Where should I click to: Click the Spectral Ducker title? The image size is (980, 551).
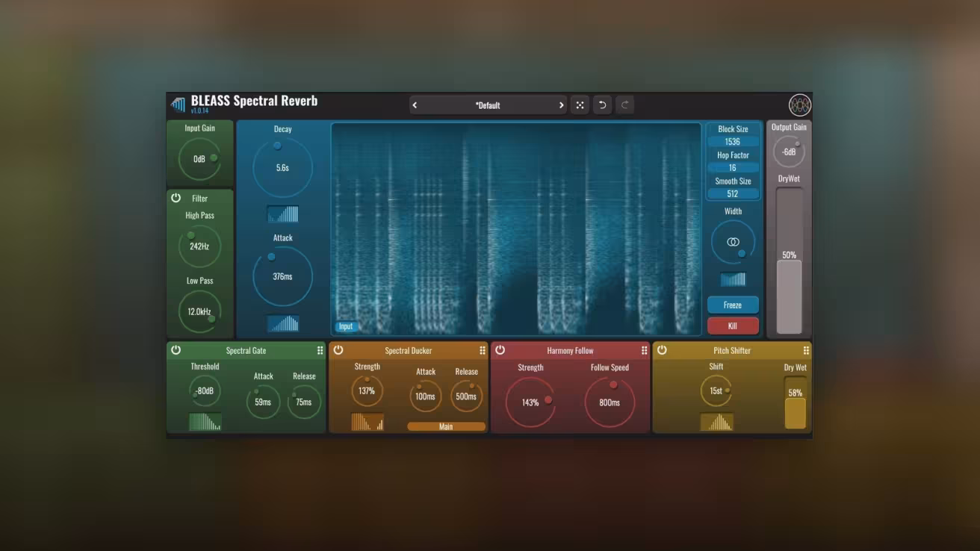click(x=409, y=350)
